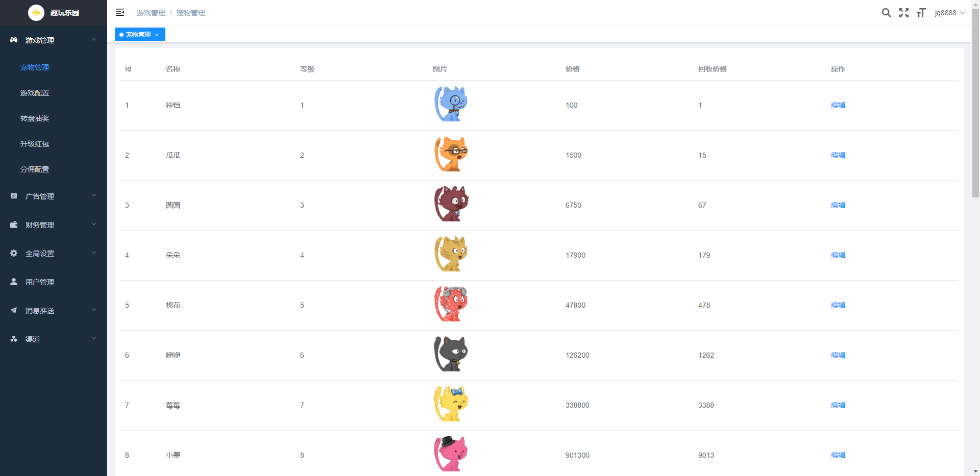Click 编辑 link for pet 棉花

tap(838, 305)
